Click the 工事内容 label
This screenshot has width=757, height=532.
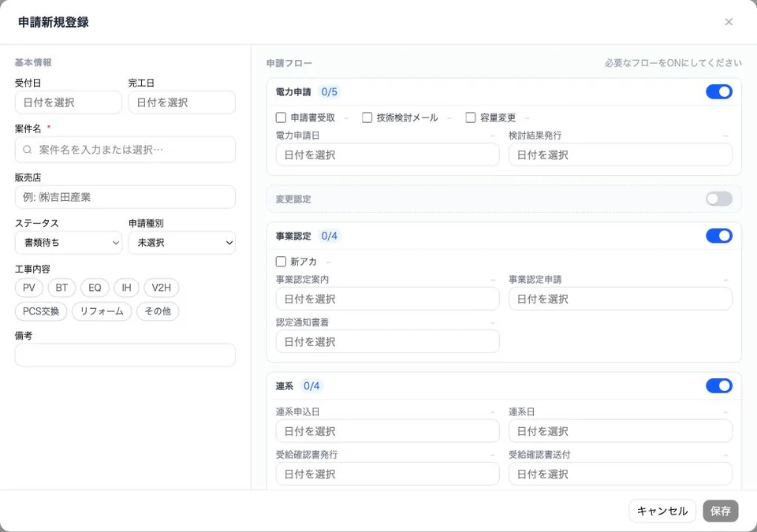(32, 269)
